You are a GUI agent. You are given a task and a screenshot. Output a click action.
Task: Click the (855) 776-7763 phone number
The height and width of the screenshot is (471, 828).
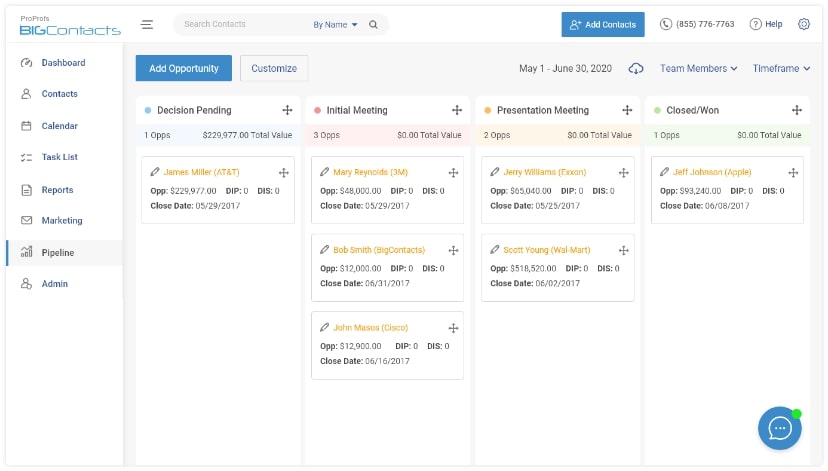[705, 24]
